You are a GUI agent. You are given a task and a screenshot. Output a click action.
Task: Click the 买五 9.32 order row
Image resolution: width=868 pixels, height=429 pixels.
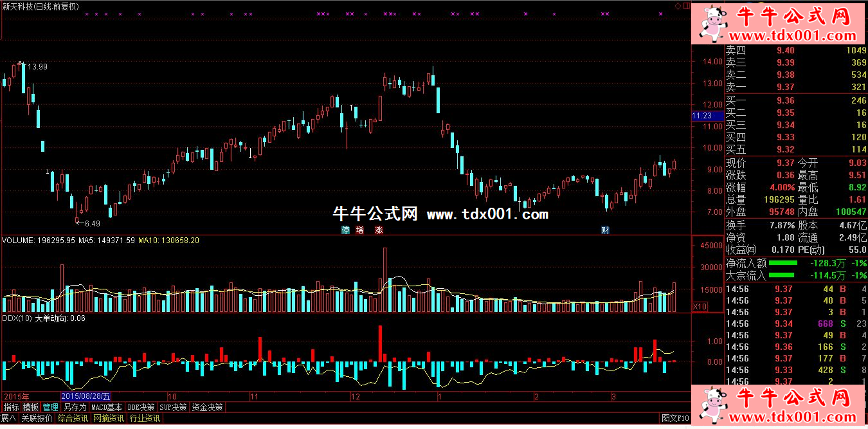[x=796, y=149]
